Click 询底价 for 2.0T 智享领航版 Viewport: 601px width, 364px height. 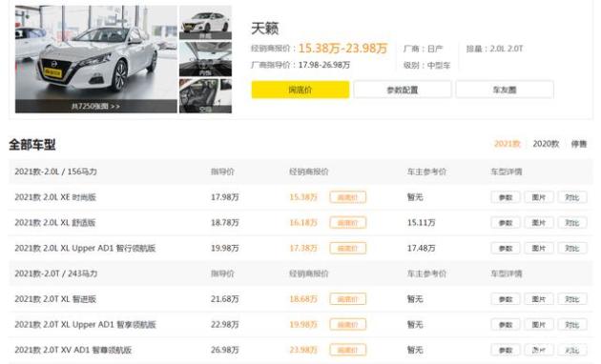pyautogui.click(x=347, y=325)
